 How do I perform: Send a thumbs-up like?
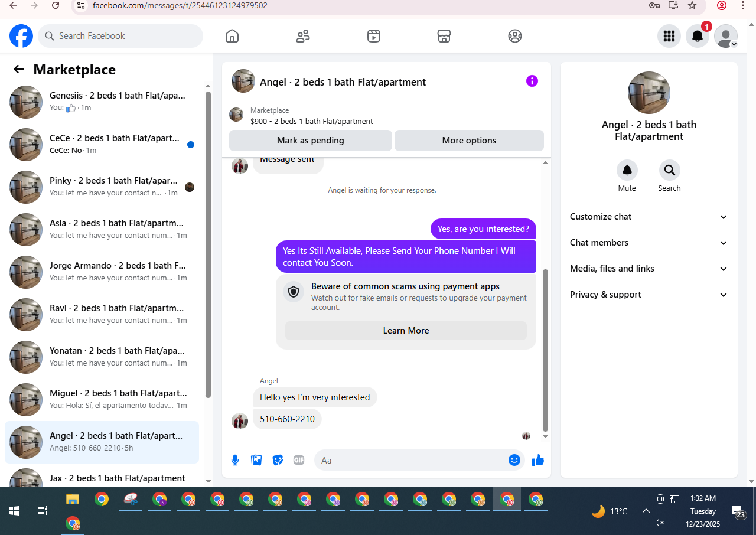537,460
